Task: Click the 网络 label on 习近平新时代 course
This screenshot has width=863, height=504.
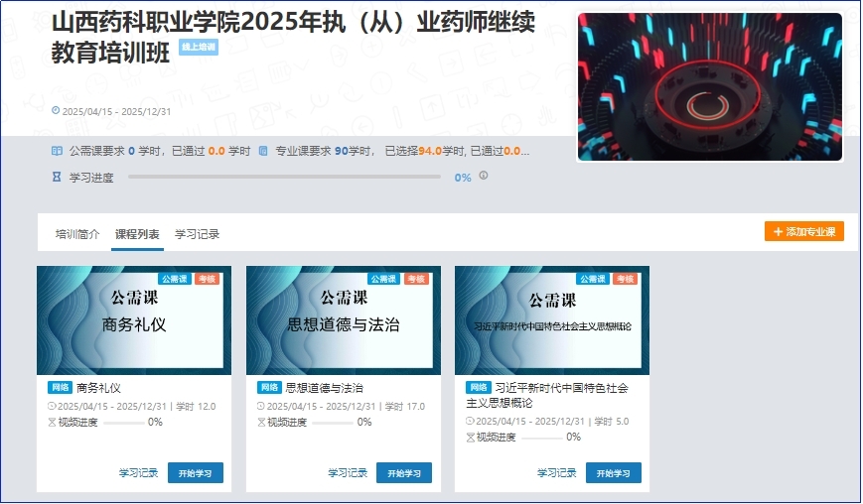Action: pyautogui.click(x=479, y=387)
